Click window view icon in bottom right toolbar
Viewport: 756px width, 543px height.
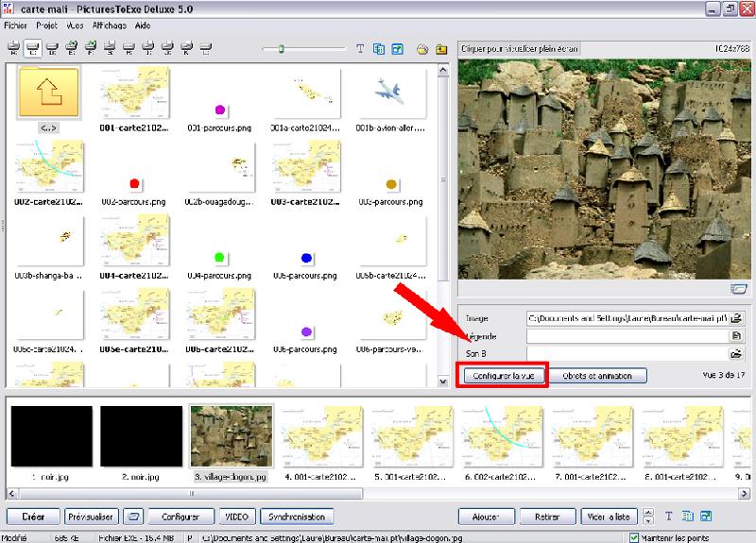pyautogui.click(x=706, y=516)
